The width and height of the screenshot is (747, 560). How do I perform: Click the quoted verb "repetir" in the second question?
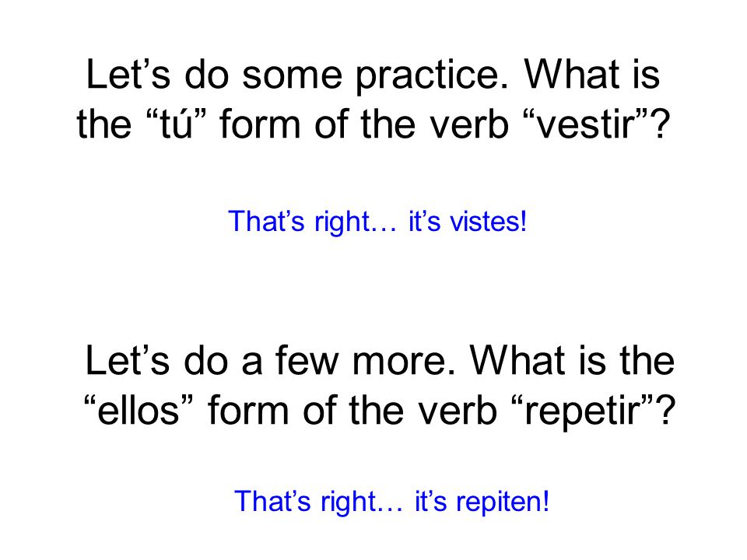click(583, 411)
